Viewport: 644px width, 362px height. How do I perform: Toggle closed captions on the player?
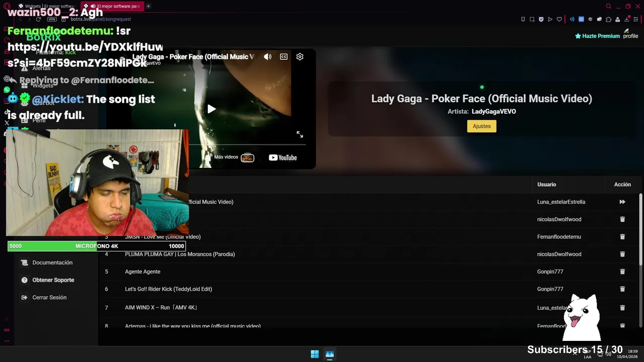coord(284,57)
